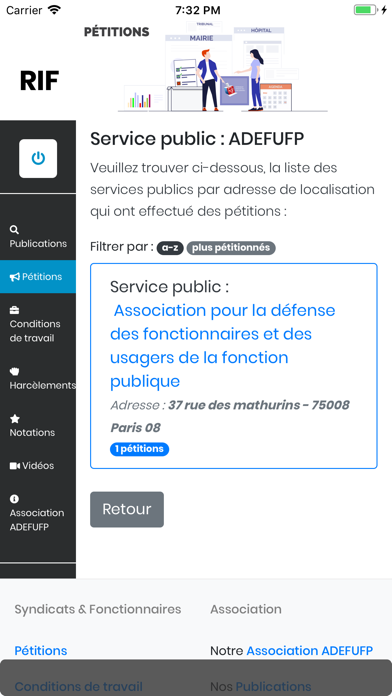Viewport: 392px width, 696px height.
Task: Click the video camera icon beside Vidéos
Action: tap(15, 466)
